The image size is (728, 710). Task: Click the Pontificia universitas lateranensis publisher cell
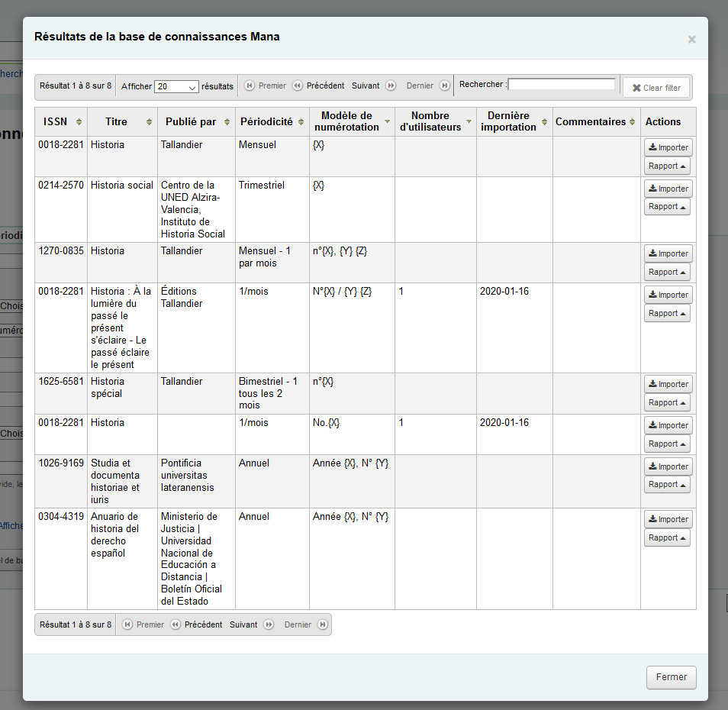[196, 481]
